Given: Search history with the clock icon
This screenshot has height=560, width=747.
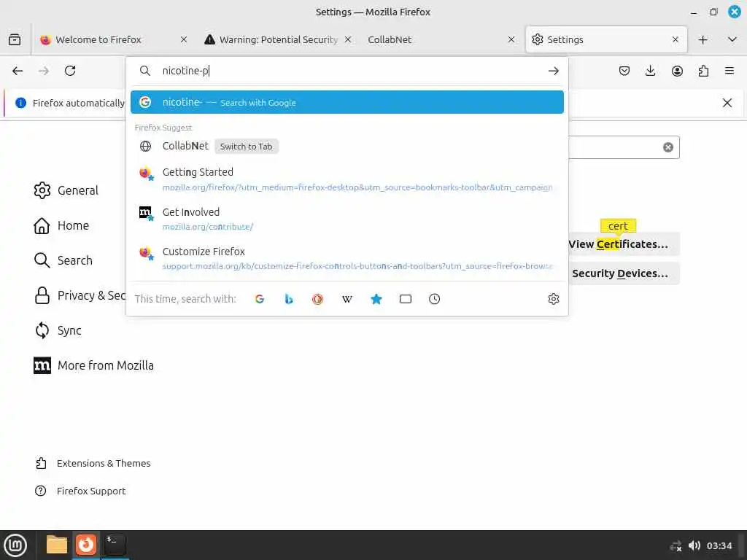Looking at the screenshot, I should 435,299.
